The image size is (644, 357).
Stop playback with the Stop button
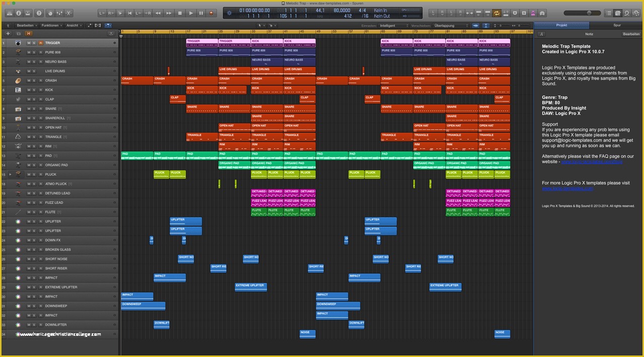click(180, 13)
